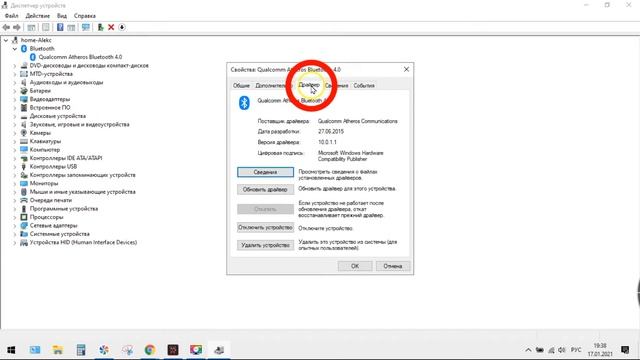The height and width of the screenshot is (360, 640).
Task: Select Контроллеры запоминающих устройств row
Action: (x=82, y=175)
